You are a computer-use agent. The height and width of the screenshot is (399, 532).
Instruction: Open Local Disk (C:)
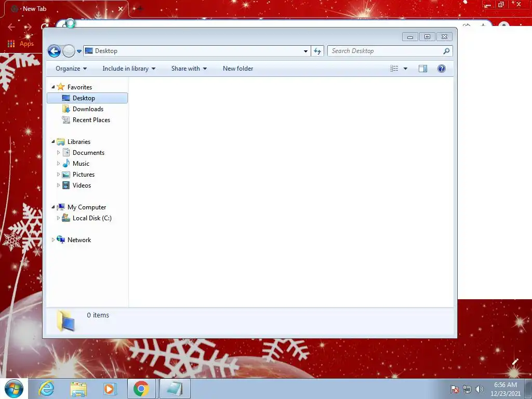(x=92, y=218)
